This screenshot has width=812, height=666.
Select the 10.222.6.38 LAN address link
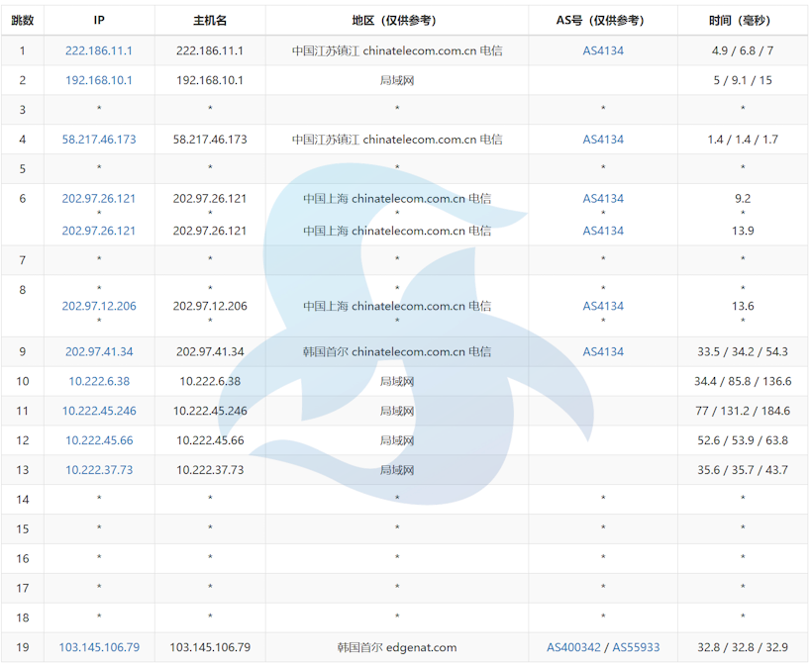(99, 381)
